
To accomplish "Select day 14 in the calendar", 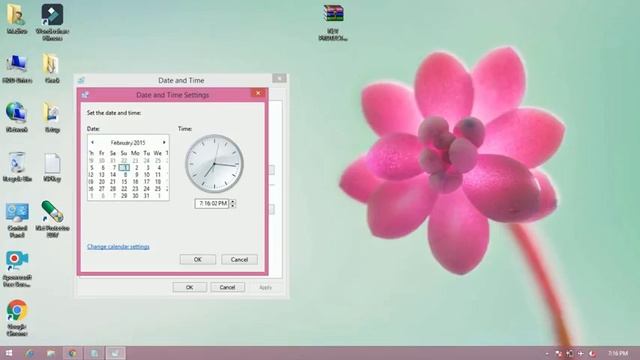I will 113,175.
